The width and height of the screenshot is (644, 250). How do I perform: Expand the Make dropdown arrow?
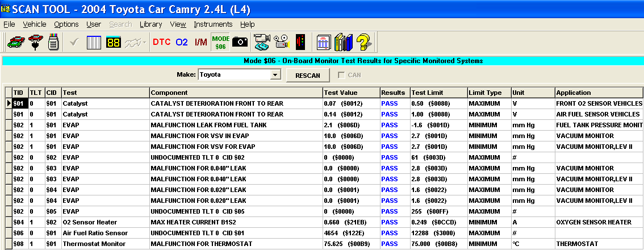[x=275, y=74]
